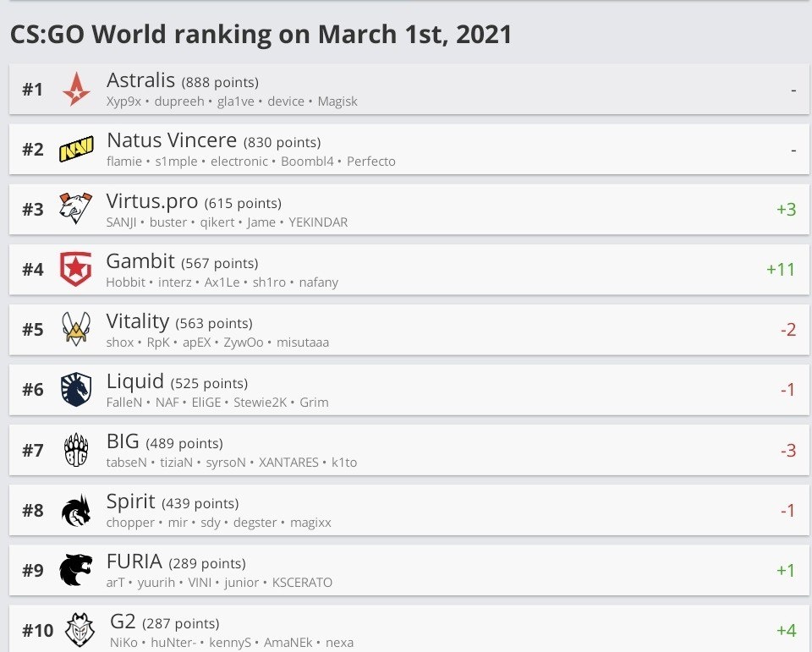812x652 pixels.
Task: Click the Virtus.pro bear logo
Action: click(76, 208)
